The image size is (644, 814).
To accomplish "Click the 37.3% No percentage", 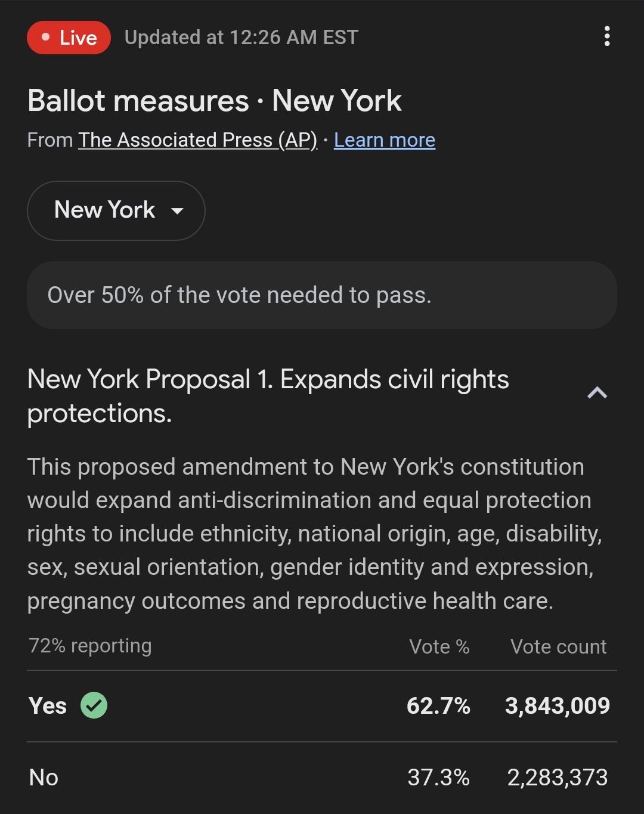I will [x=439, y=778].
